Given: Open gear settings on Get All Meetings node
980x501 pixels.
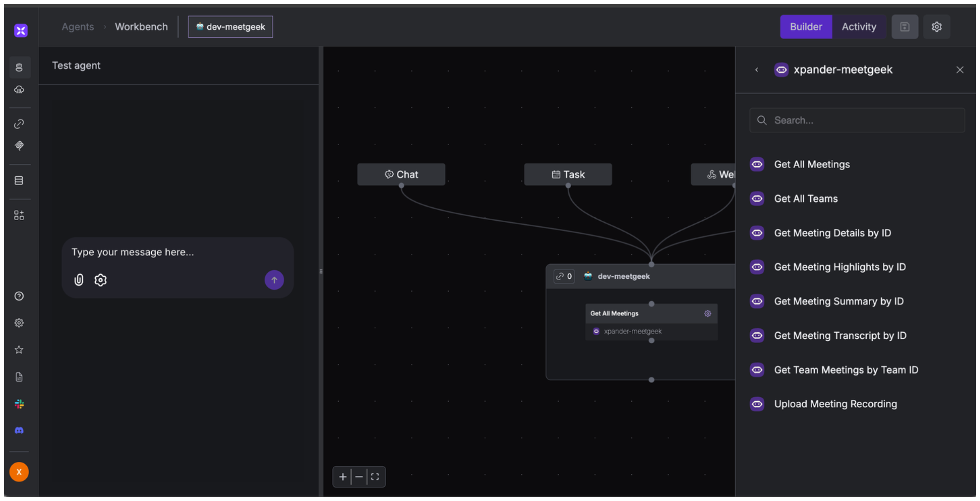Looking at the screenshot, I should tap(707, 314).
